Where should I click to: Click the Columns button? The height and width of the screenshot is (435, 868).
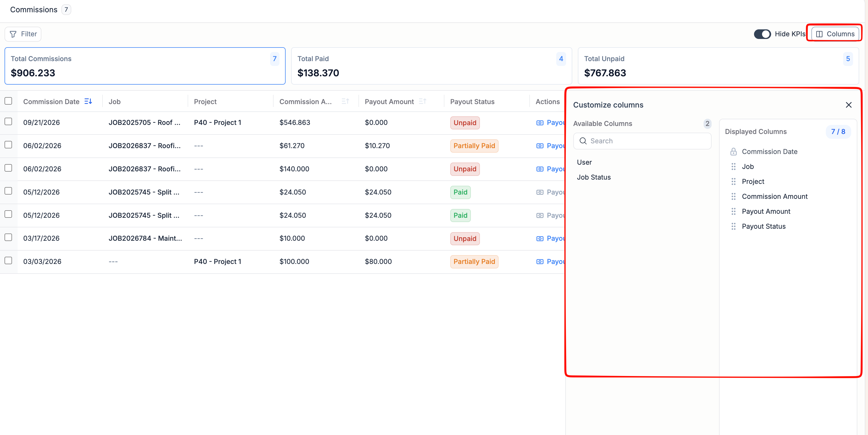[835, 34]
